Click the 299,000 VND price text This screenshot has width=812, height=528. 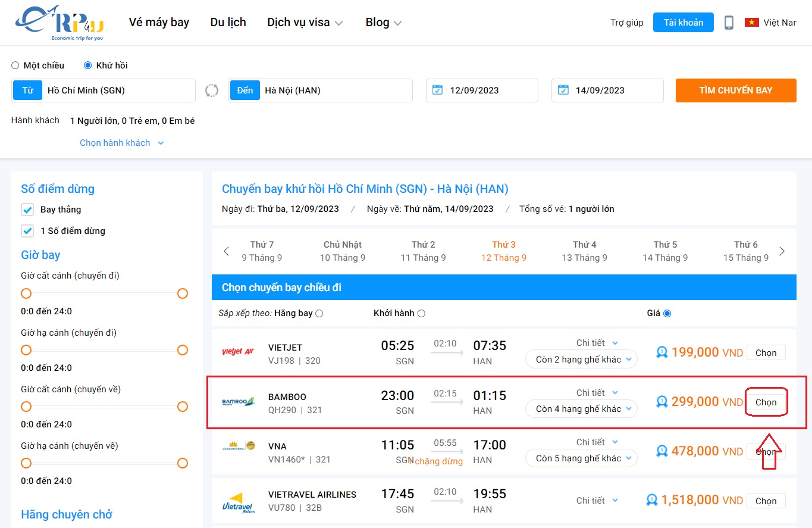click(x=707, y=402)
